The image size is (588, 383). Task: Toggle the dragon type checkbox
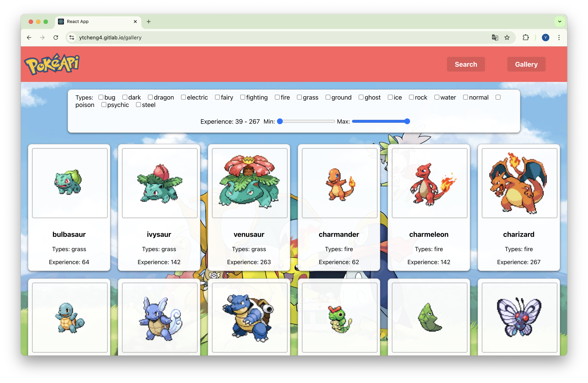[x=150, y=97]
